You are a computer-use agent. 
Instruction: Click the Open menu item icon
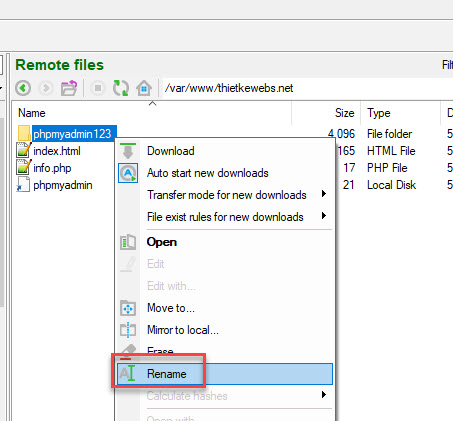pyautogui.click(x=128, y=242)
